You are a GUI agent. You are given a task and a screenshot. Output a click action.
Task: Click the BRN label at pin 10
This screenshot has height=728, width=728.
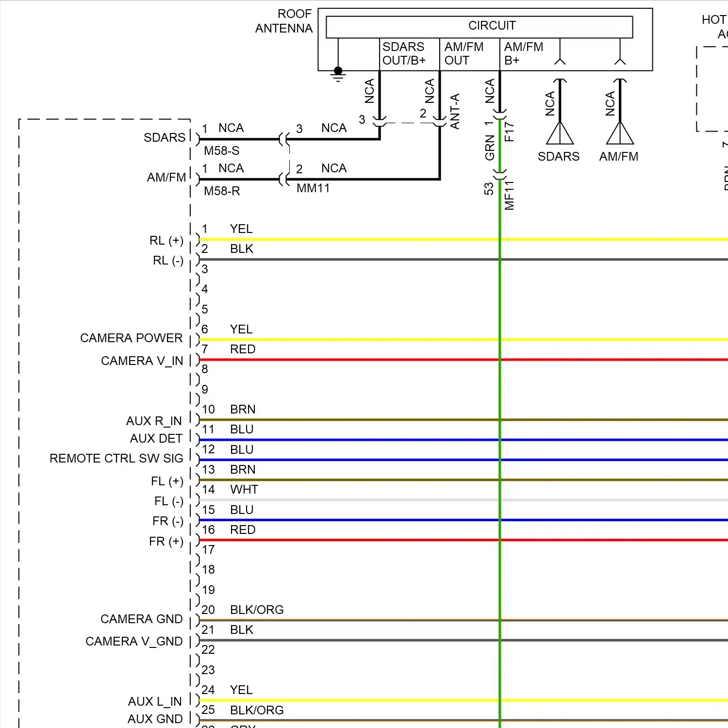tap(243, 409)
